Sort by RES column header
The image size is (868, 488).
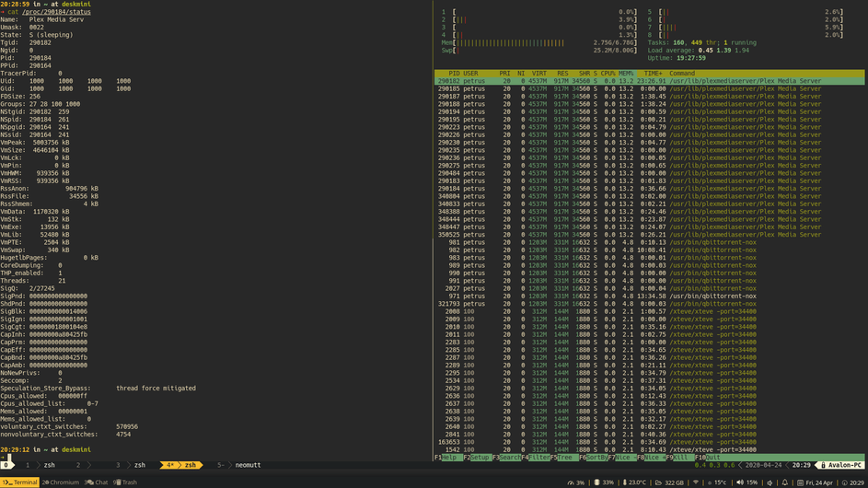click(x=562, y=73)
